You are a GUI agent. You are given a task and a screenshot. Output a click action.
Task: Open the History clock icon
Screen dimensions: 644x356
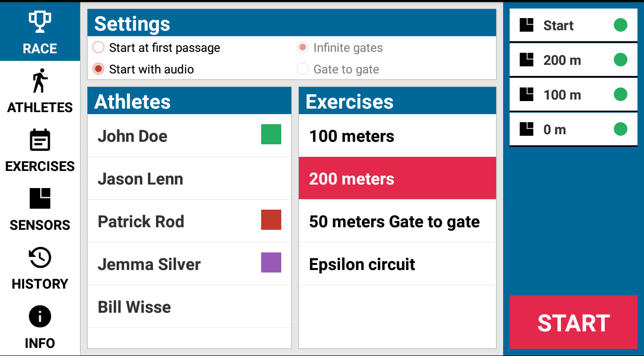click(40, 258)
